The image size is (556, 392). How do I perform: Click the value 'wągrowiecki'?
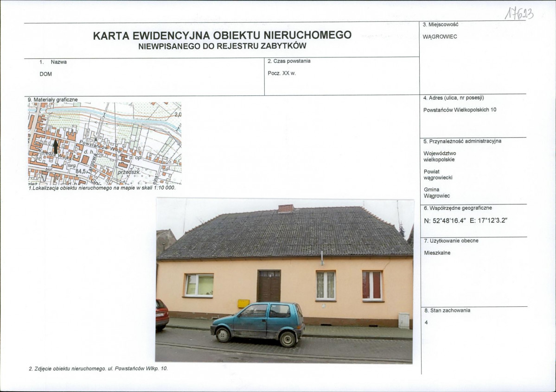point(438,177)
